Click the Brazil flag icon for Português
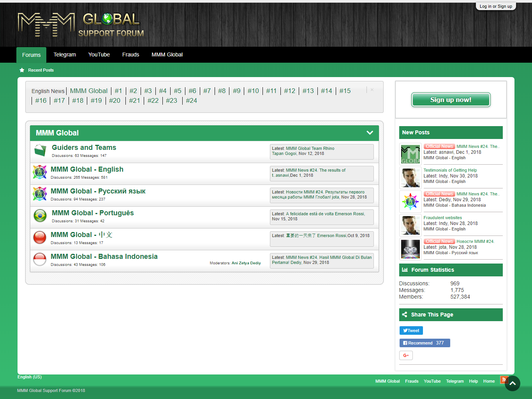 [40, 215]
